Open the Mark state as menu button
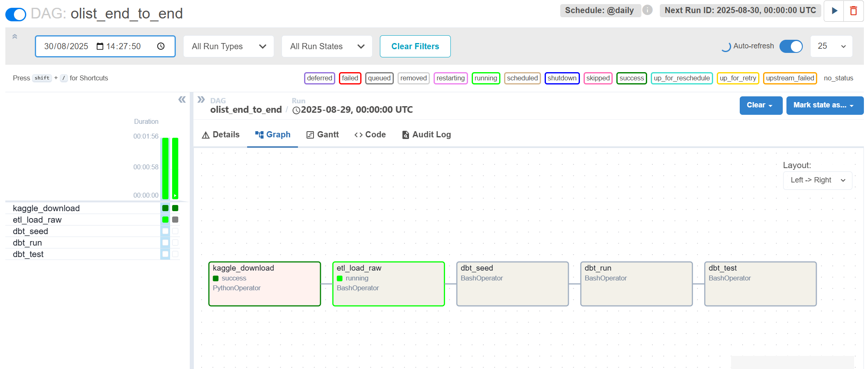The width and height of the screenshot is (868, 369). point(824,105)
